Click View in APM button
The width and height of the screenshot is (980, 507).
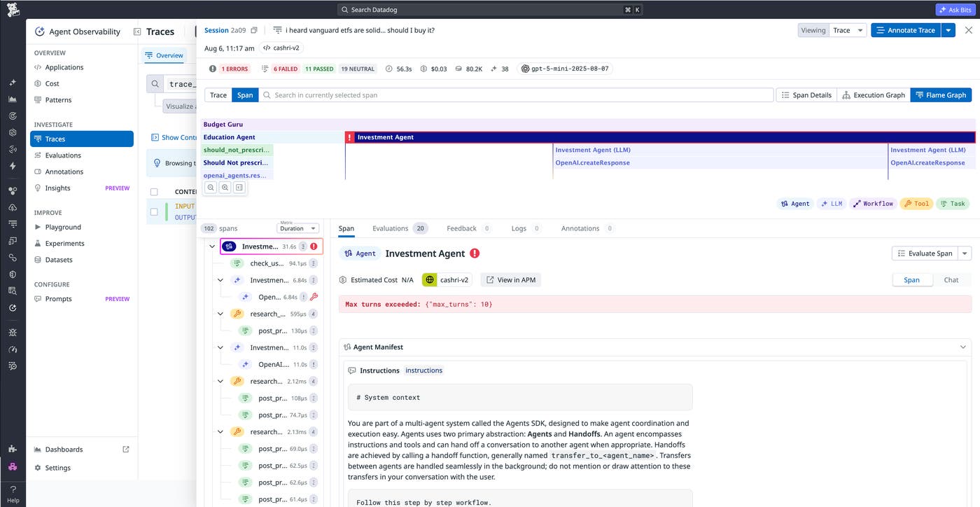tap(511, 279)
